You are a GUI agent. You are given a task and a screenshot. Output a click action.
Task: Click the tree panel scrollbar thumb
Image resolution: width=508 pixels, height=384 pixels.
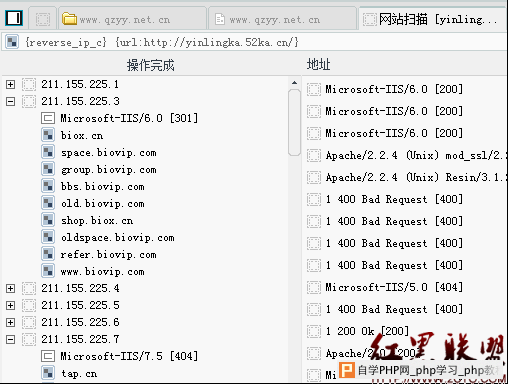click(x=294, y=122)
